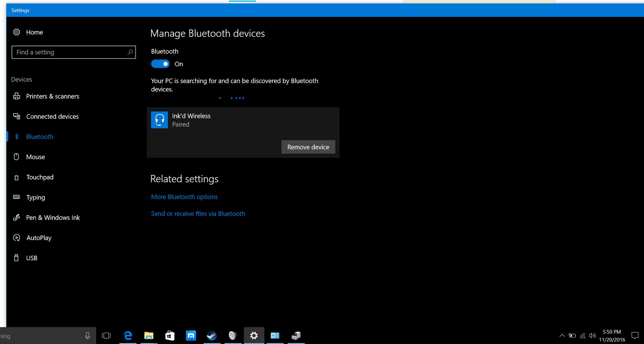Show hidden tray icons chevron
This screenshot has height=344, width=644.
(562, 336)
